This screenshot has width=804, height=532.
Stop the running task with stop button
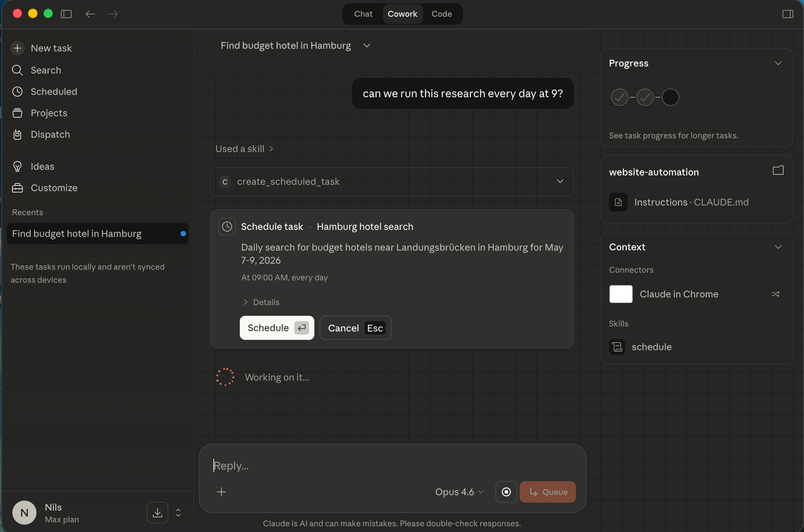pyautogui.click(x=506, y=492)
